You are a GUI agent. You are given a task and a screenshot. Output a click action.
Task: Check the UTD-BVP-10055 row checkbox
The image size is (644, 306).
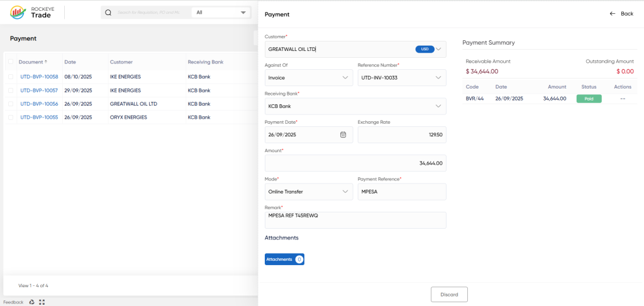11,117
